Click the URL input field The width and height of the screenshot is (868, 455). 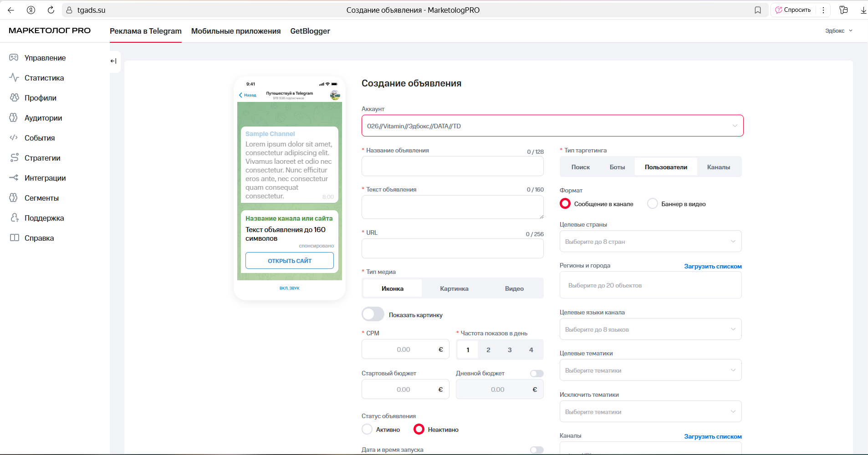[x=452, y=248]
